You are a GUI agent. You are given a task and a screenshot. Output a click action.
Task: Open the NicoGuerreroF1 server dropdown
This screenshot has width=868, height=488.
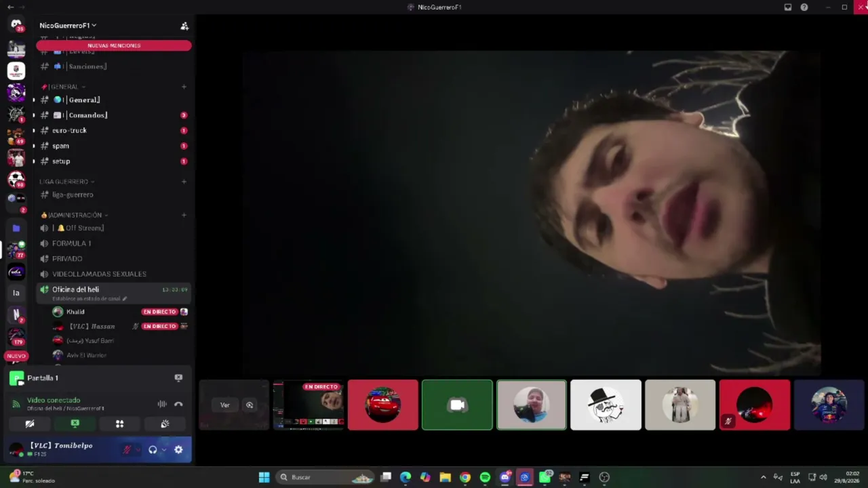coord(68,26)
